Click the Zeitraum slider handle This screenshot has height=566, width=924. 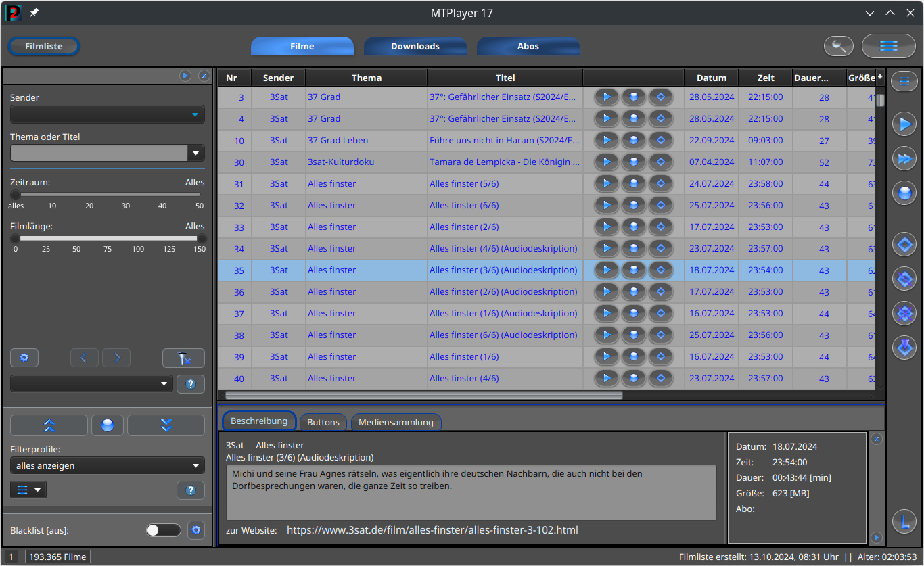tap(15, 195)
